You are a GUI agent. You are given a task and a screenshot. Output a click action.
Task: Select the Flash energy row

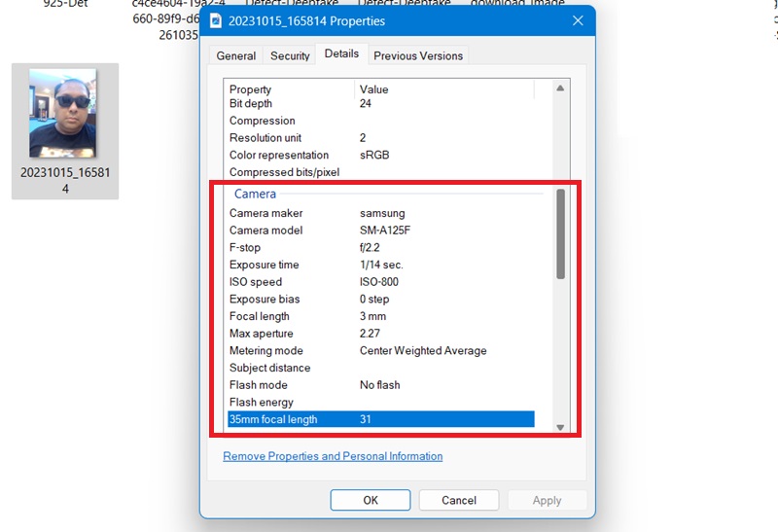click(380, 402)
